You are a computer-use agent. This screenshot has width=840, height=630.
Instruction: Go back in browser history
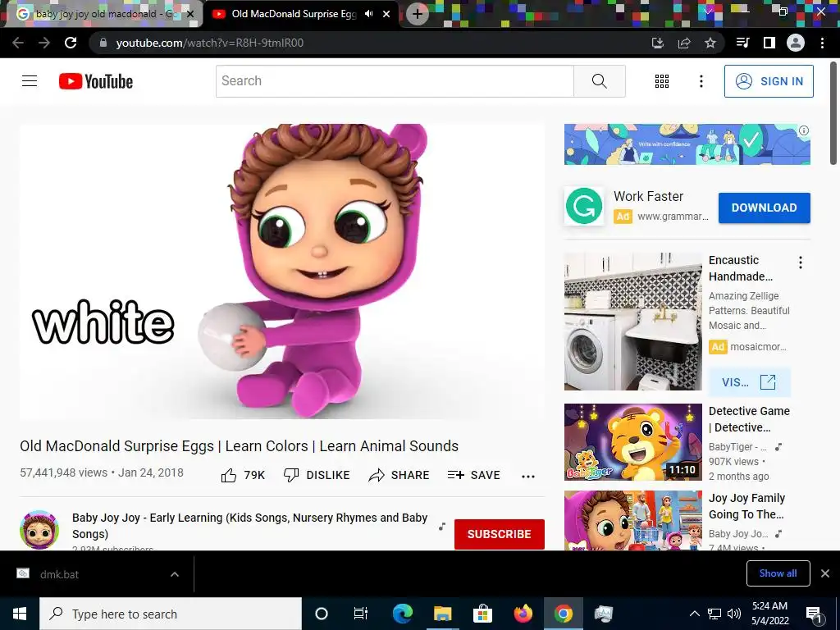[x=18, y=43]
